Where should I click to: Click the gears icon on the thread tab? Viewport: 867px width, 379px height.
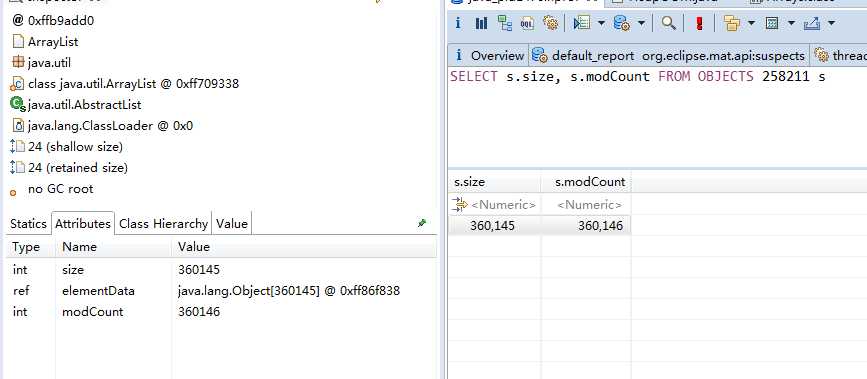[x=822, y=55]
